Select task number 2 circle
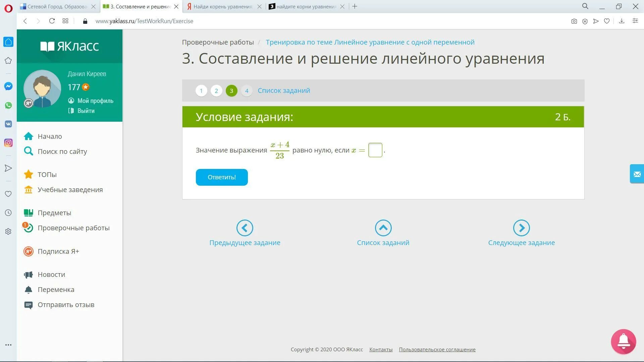Image resolution: width=644 pixels, height=362 pixels. 216,90
